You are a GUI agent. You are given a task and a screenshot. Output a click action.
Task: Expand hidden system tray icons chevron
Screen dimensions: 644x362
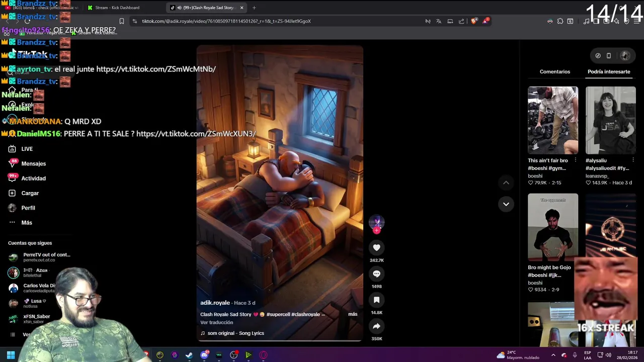pyautogui.click(x=553, y=355)
